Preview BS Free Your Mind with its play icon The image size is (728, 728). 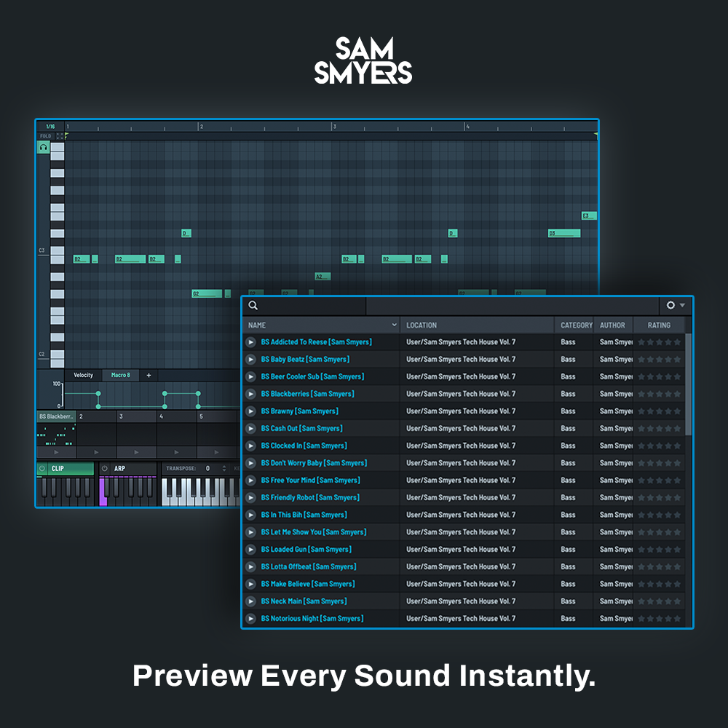point(250,480)
